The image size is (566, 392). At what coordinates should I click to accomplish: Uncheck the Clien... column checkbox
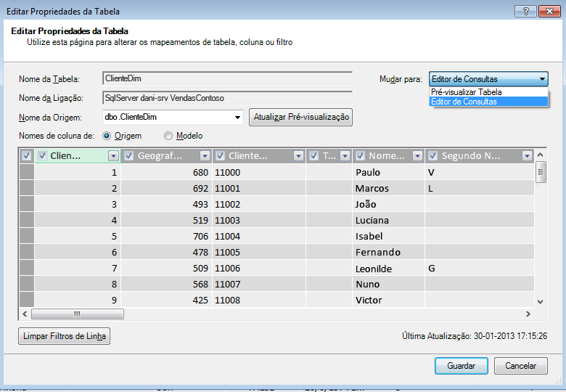(42, 156)
